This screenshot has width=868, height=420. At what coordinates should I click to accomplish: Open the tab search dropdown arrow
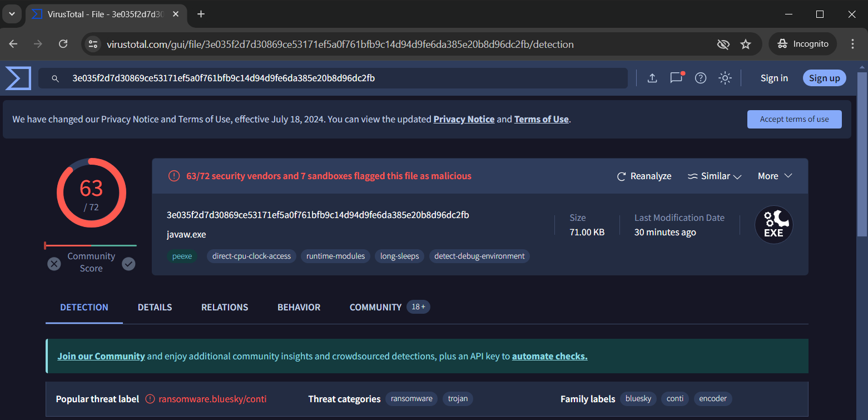pos(12,14)
